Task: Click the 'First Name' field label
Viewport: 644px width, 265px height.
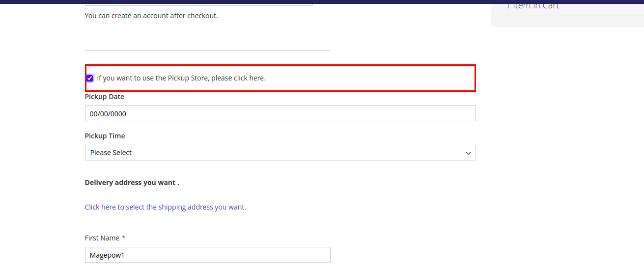Action: click(102, 238)
